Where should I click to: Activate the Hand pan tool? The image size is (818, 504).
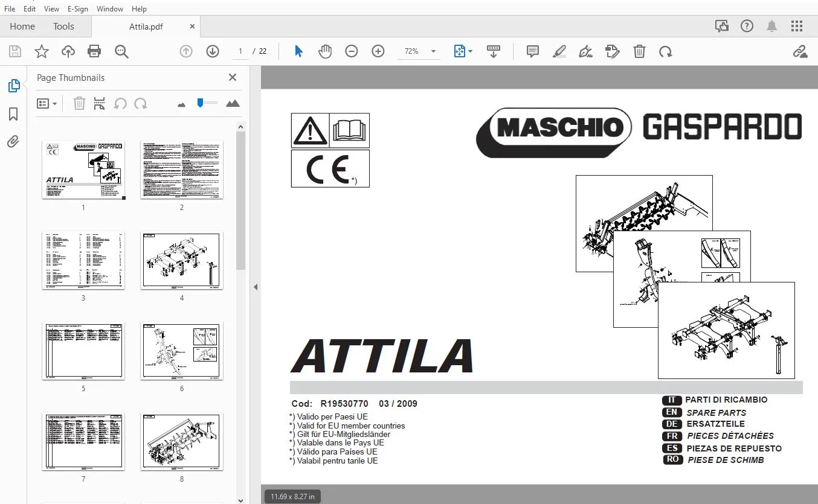(x=325, y=51)
